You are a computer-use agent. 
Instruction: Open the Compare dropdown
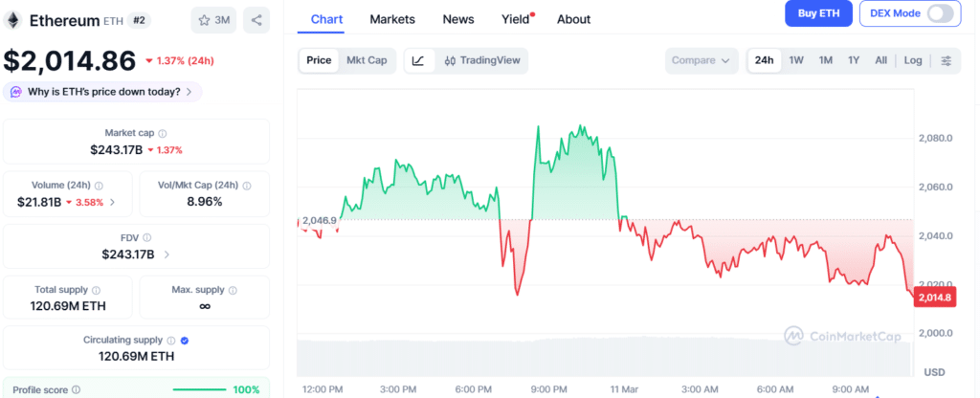[702, 60]
